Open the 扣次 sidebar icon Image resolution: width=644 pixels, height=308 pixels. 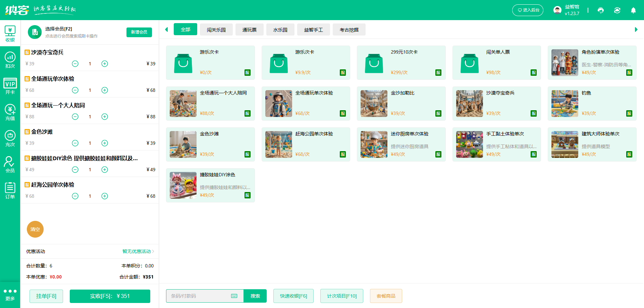10,60
